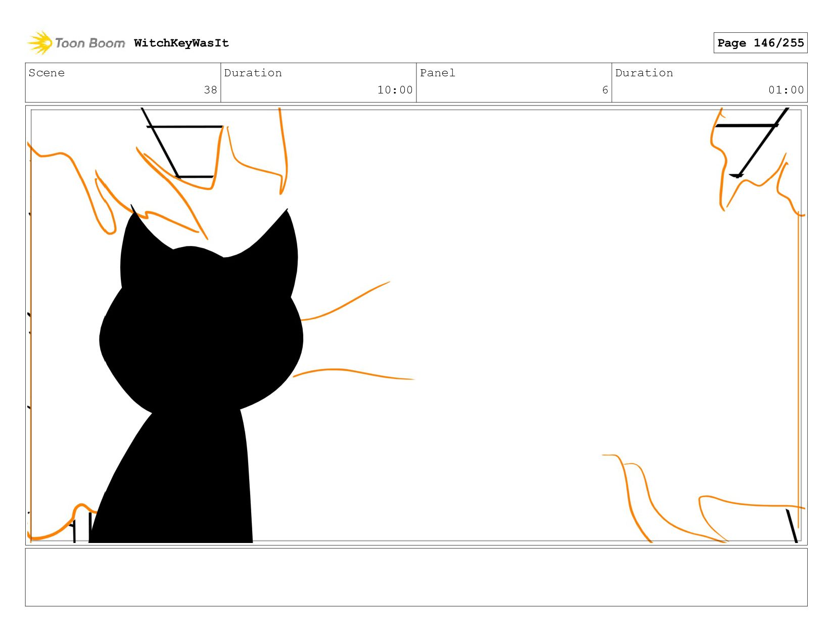Viewport: 834px width, 644px height.
Task: Click the Panel label
Action: pos(438,73)
